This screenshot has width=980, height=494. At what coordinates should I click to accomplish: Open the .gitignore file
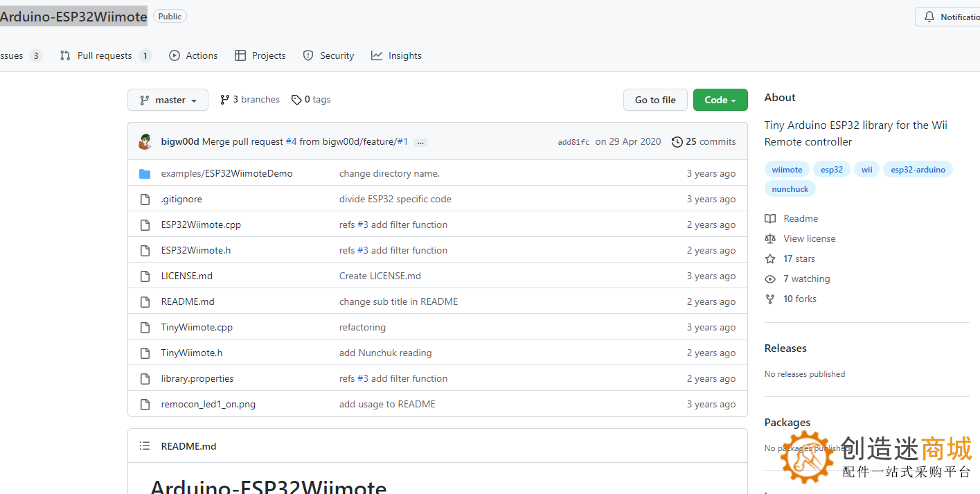tap(181, 199)
